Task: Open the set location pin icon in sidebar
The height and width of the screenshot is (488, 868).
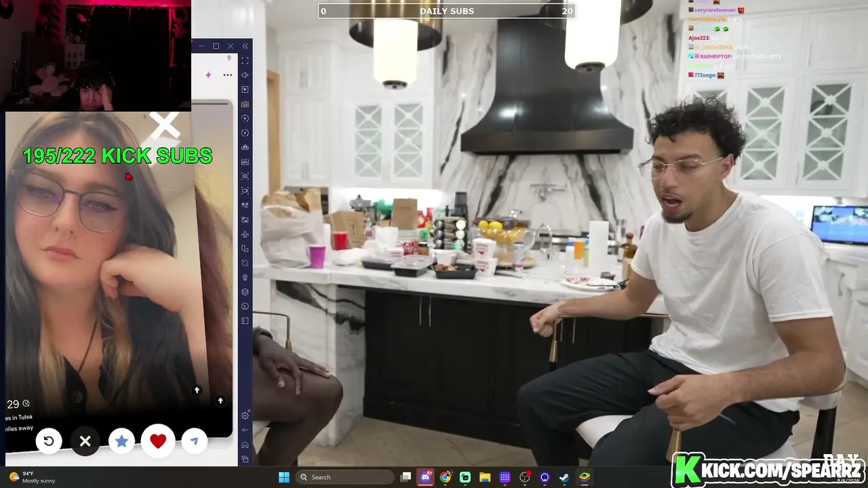Action: tap(245, 278)
